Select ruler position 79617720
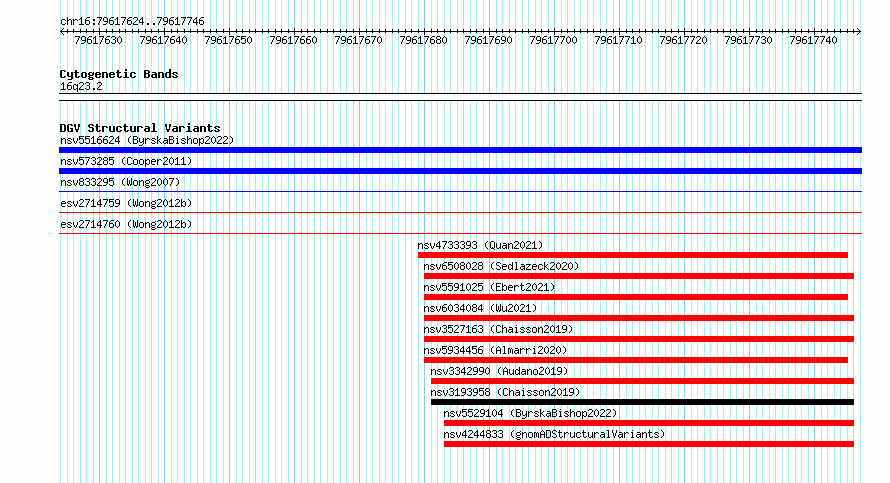890x483 pixels. point(683,40)
